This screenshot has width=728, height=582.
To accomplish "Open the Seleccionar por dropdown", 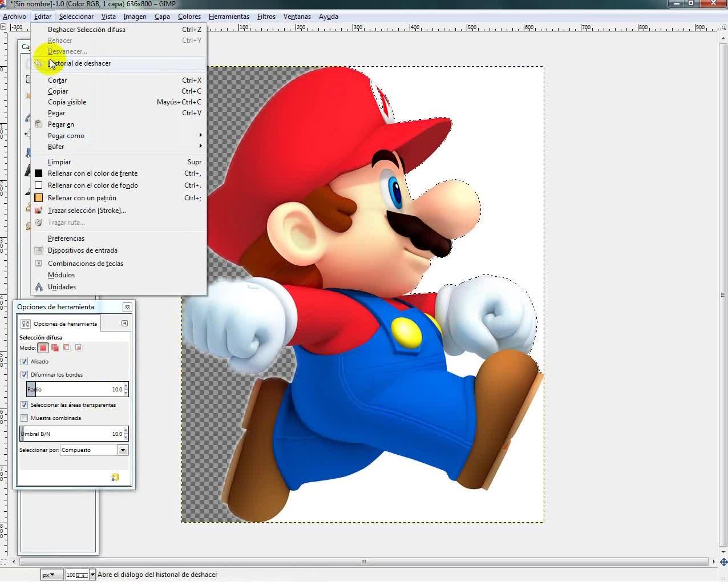I will coord(122,450).
